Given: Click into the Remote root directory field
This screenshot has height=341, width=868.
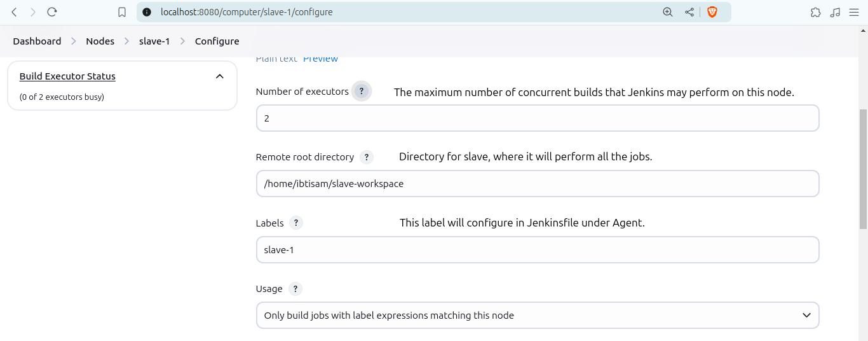Looking at the screenshot, I should click(537, 184).
